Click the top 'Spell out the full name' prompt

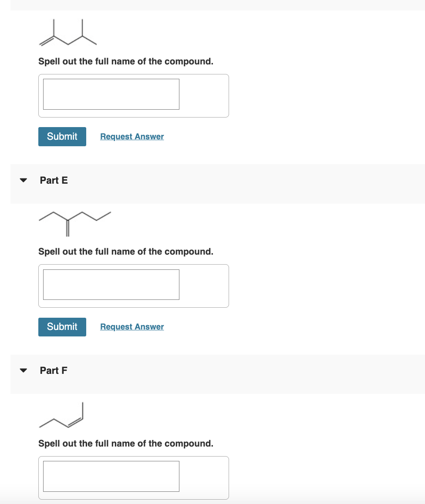(x=126, y=61)
